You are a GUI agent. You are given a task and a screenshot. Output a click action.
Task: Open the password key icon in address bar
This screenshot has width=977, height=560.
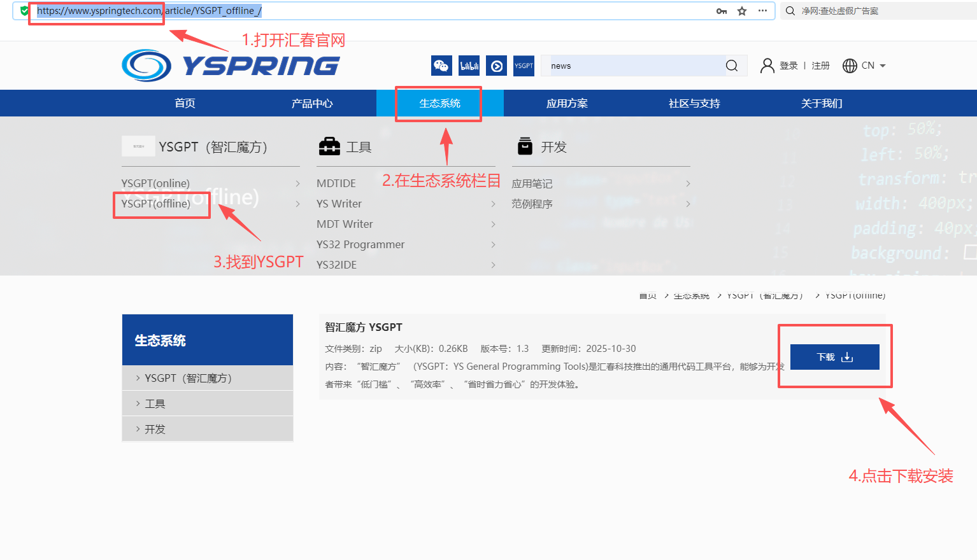722,11
